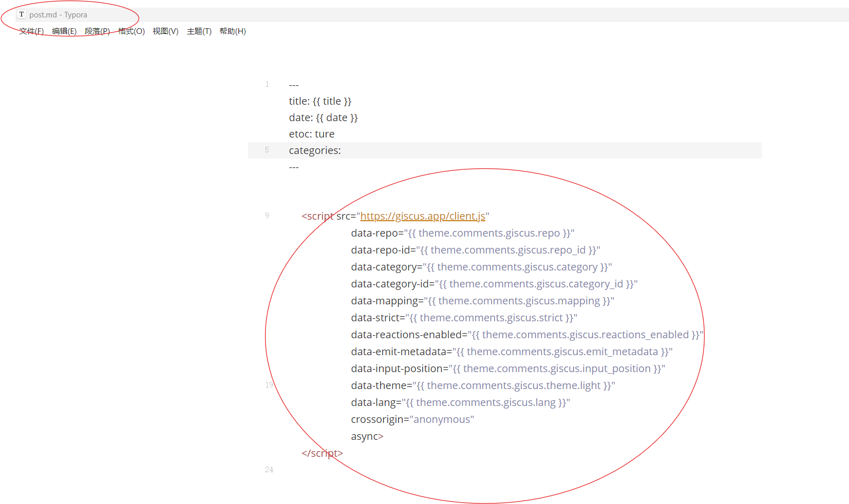
Task: Open the 格式(O) menu
Action: [131, 31]
